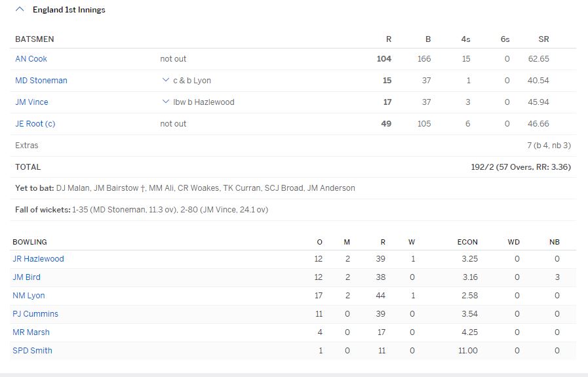
Task: Open MD Stoneman's player profile
Action: coord(41,80)
